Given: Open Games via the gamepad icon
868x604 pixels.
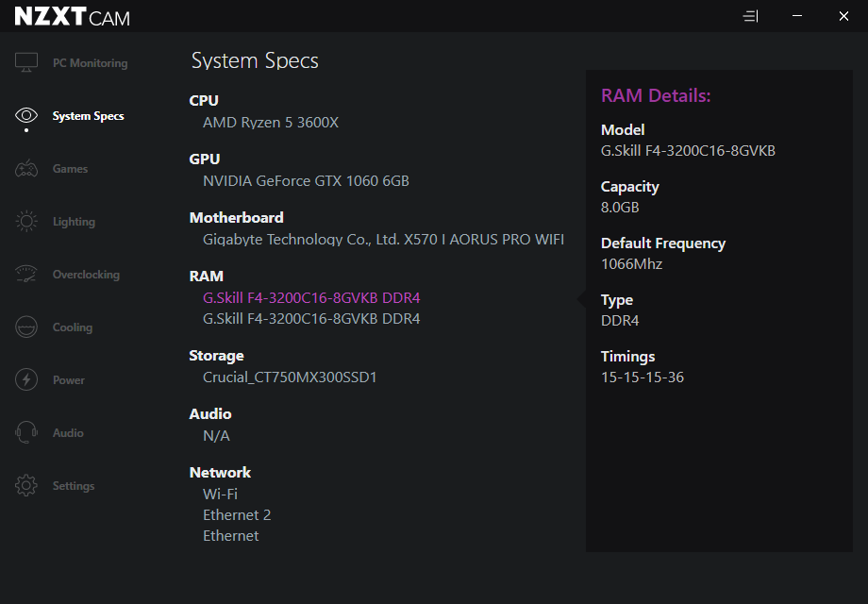Looking at the screenshot, I should pyautogui.click(x=26, y=169).
